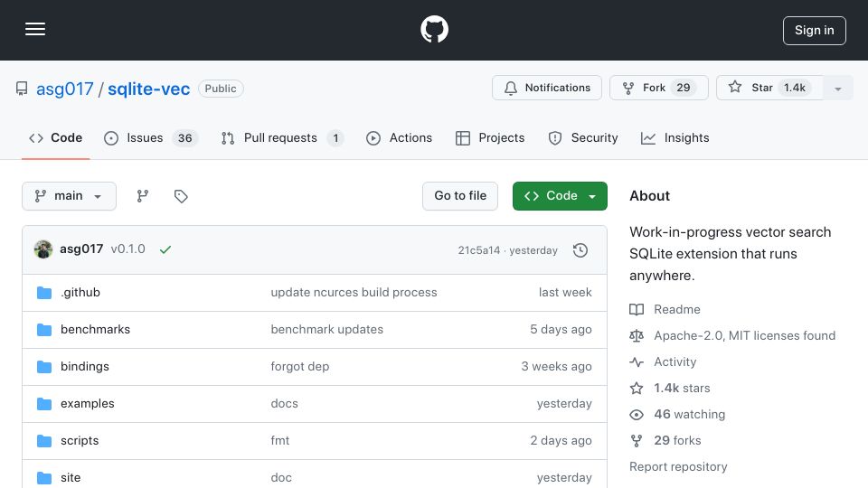The width and height of the screenshot is (868, 488).
Task: Expand the green Code dropdown
Action: click(x=560, y=196)
